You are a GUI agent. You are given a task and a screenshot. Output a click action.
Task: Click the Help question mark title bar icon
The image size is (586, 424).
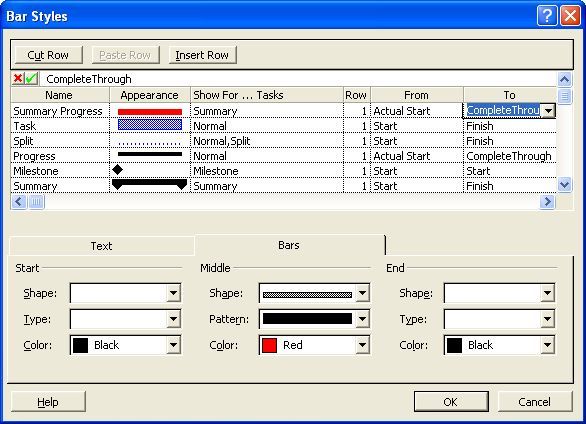546,16
